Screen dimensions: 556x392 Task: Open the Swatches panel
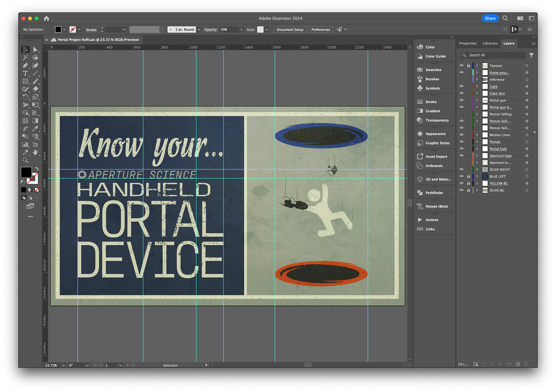[433, 70]
